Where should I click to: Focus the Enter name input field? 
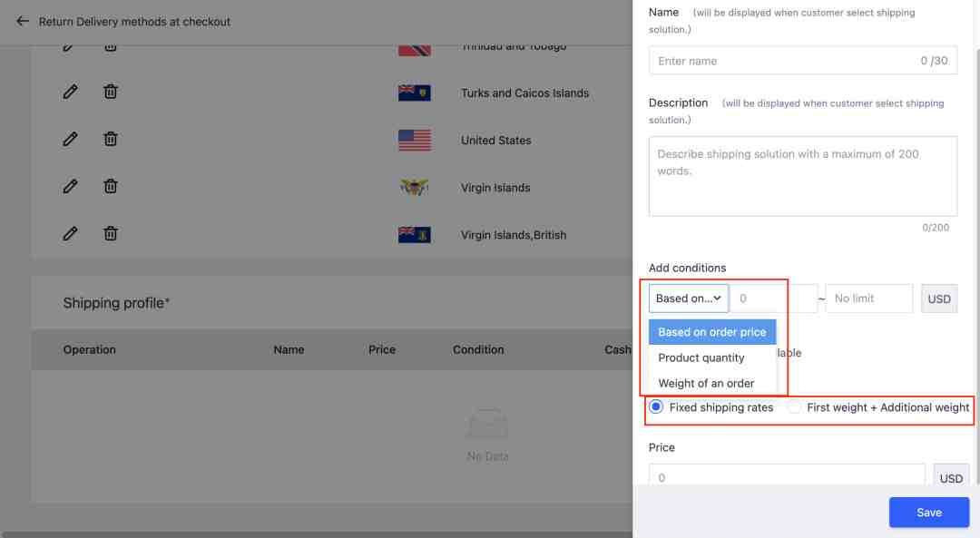click(802, 61)
